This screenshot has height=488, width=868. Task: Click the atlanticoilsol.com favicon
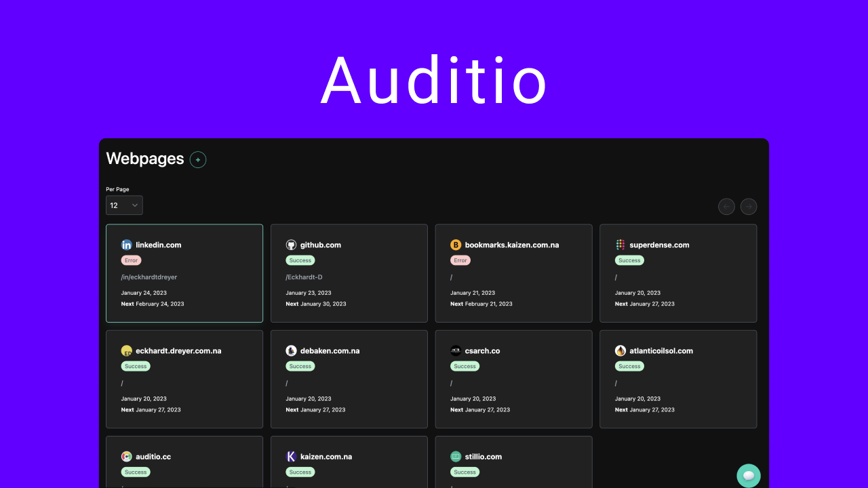(620, 350)
